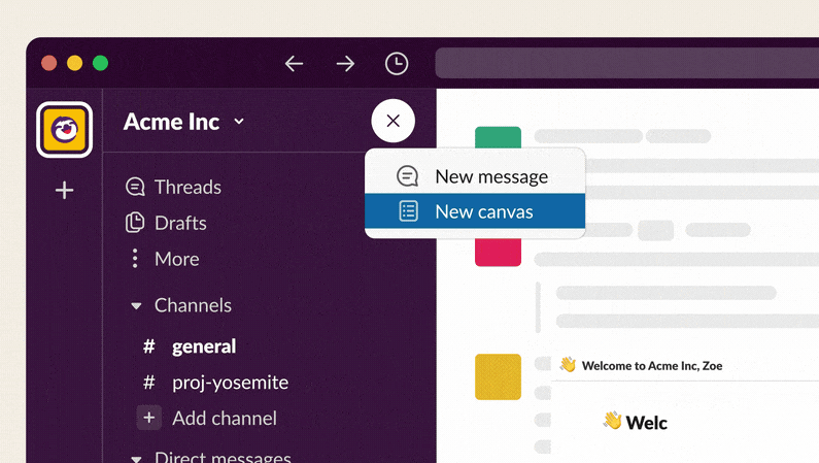The image size is (819, 463).
Task: Collapse the Direct messages section
Action: click(137, 458)
